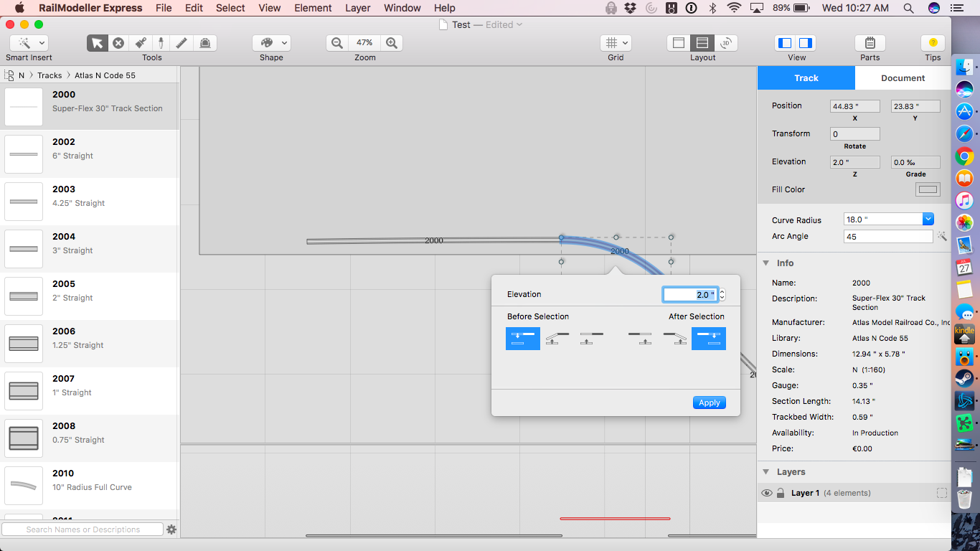980x551 pixels.
Task: Select the tunnel tool icon
Action: tap(204, 43)
